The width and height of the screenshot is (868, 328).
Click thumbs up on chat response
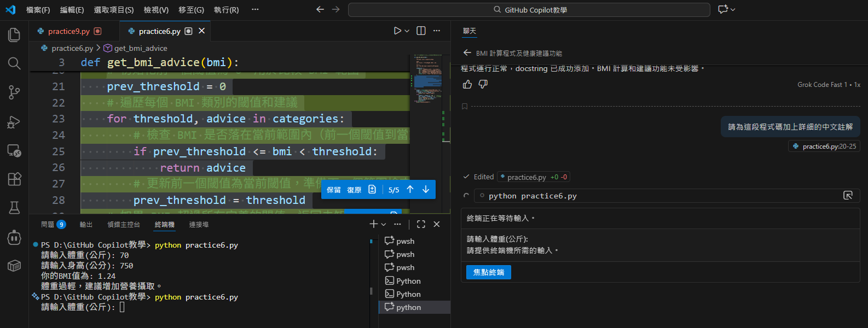467,84
